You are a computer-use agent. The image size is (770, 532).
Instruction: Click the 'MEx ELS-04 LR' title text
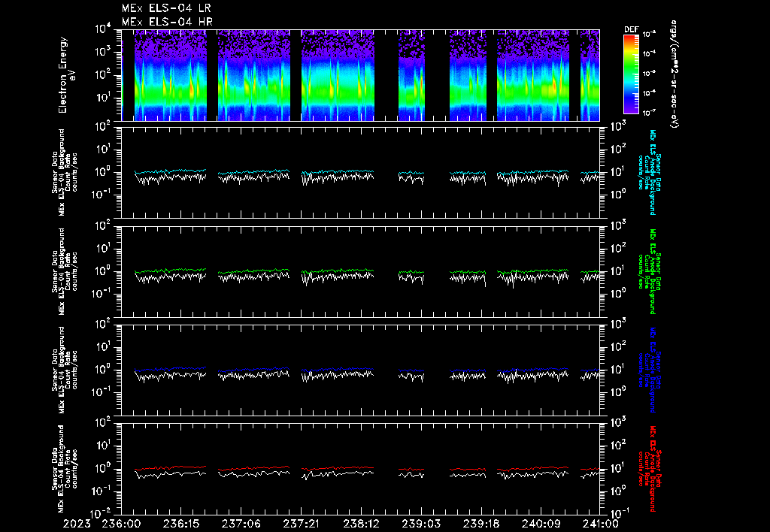click(x=166, y=8)
